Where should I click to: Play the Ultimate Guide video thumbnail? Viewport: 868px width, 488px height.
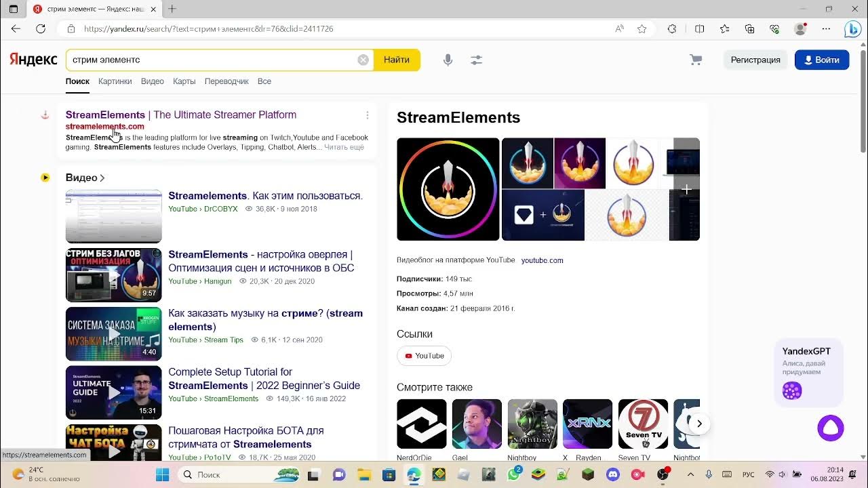point(114,392)
